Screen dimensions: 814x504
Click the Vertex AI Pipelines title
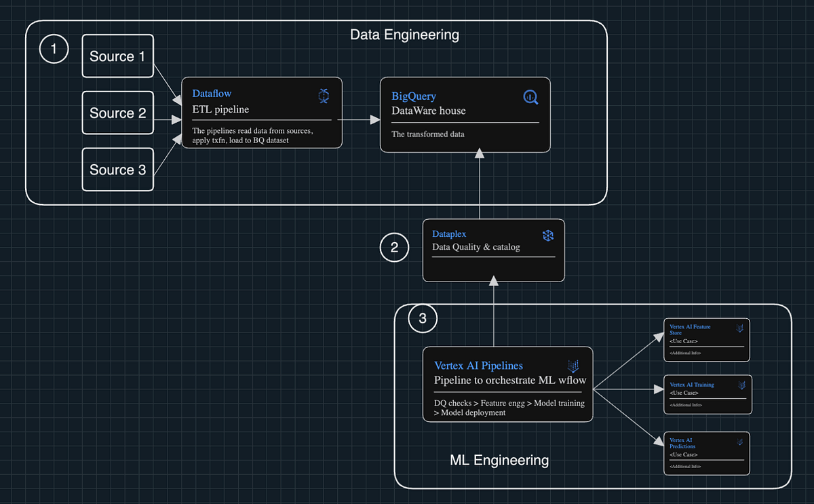[x=478, y=365]
